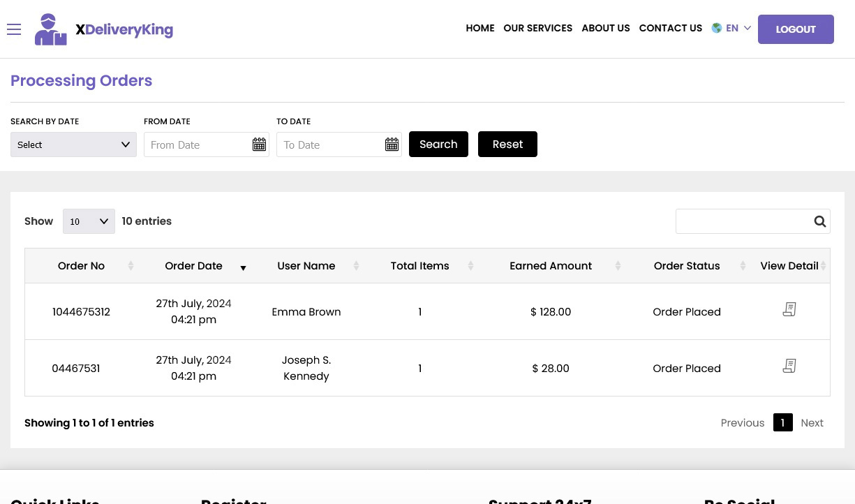The image size is (855, 504).
Task: View details of Joseph S. Kennedy's order
Action: pos(789,366)
